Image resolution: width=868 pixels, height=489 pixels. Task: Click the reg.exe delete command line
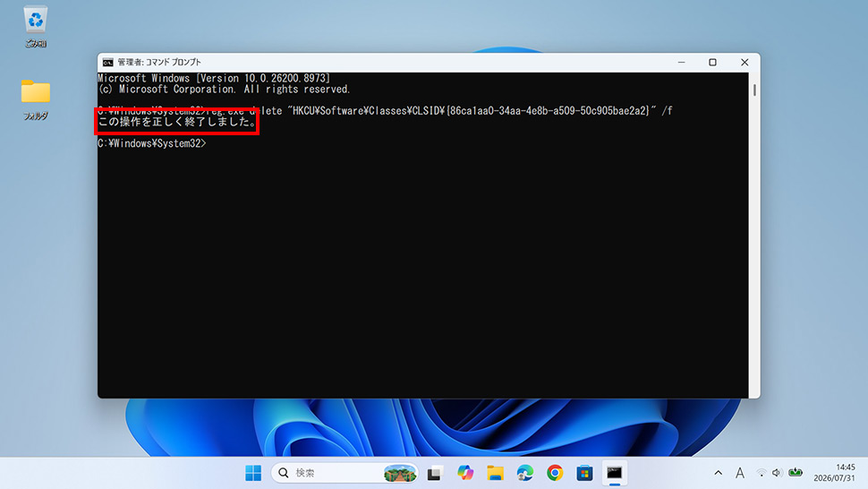point(385,111)
